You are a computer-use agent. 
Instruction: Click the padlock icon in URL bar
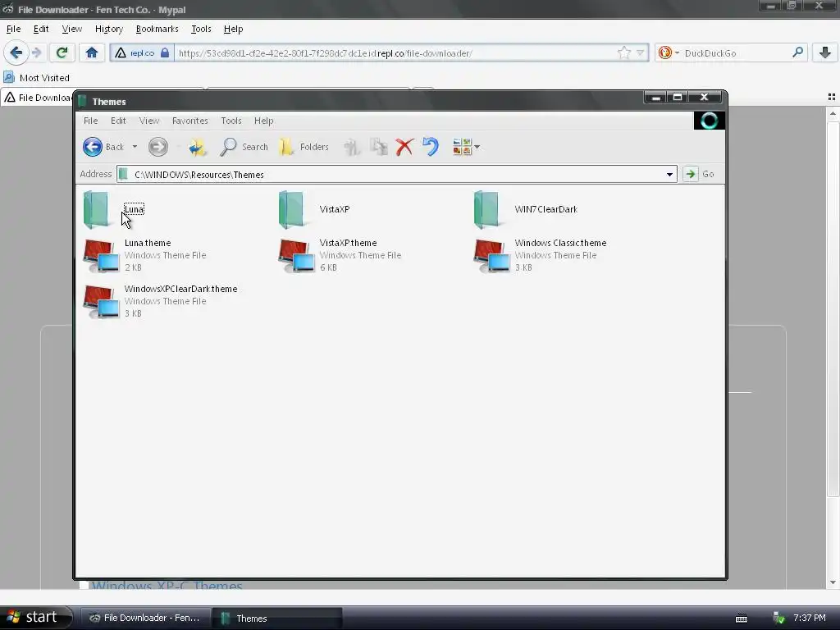pos(165,52)
